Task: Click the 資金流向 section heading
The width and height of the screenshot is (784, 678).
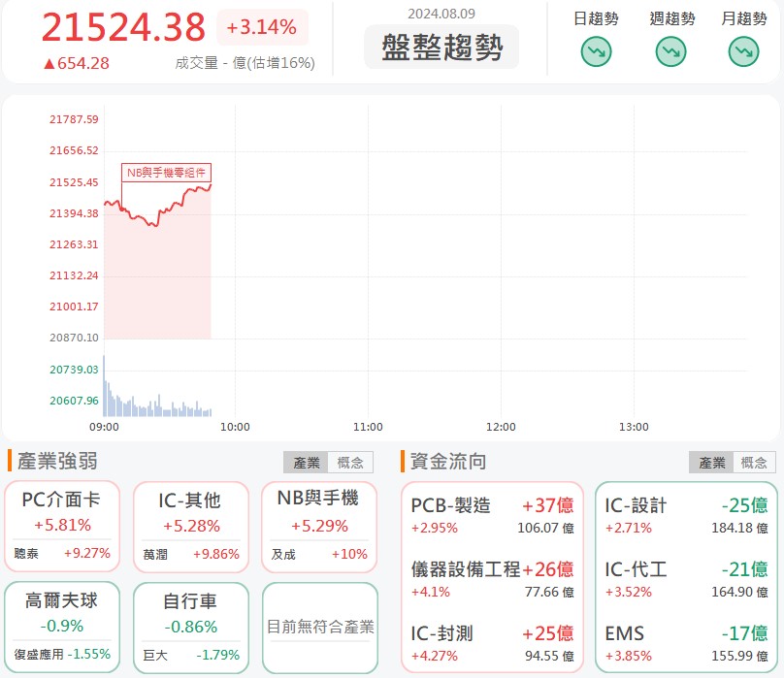Action: [x=448, y=461]
